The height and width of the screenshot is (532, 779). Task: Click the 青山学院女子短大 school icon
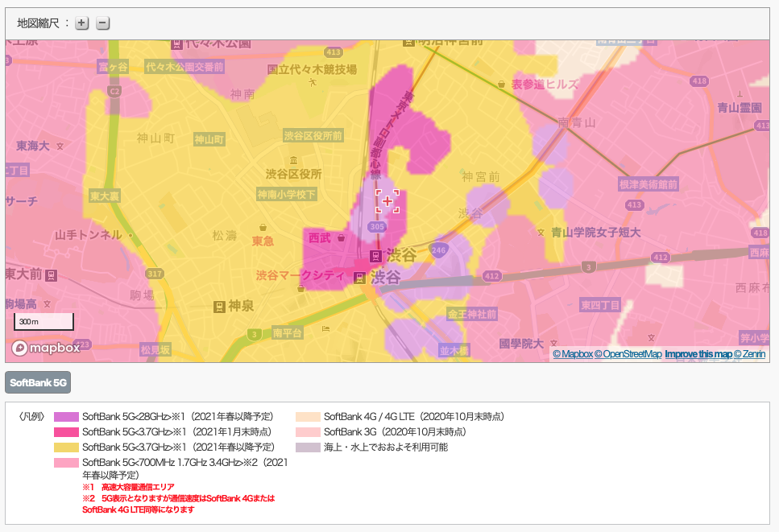pyautogui.click(x=541, y=233)
